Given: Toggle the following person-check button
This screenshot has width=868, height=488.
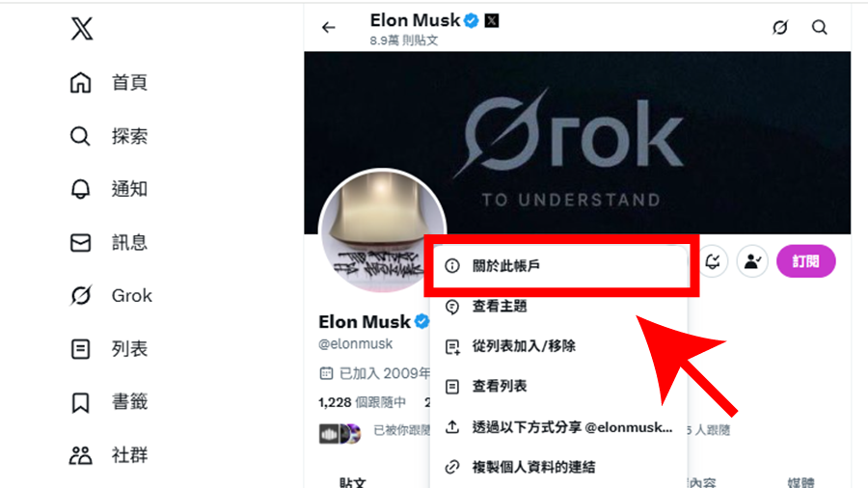Looking at the screenshot, I should pyautogui.click(x=752, y=261).
